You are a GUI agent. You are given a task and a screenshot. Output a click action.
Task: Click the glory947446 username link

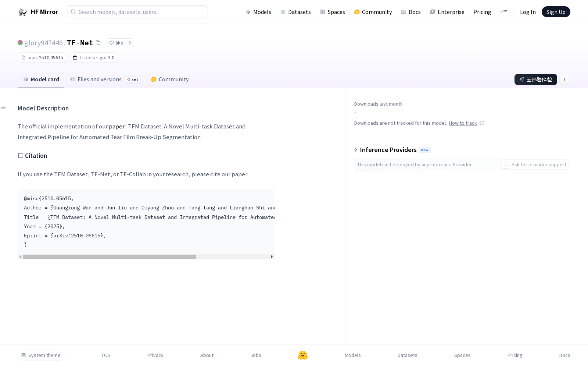(x=43, y=43)
